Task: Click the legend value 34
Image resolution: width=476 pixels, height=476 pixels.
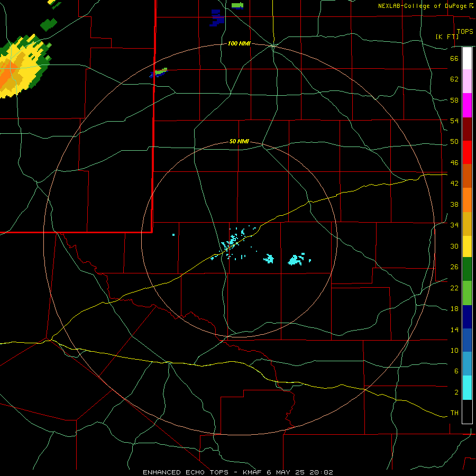Action: coord(454,225)
